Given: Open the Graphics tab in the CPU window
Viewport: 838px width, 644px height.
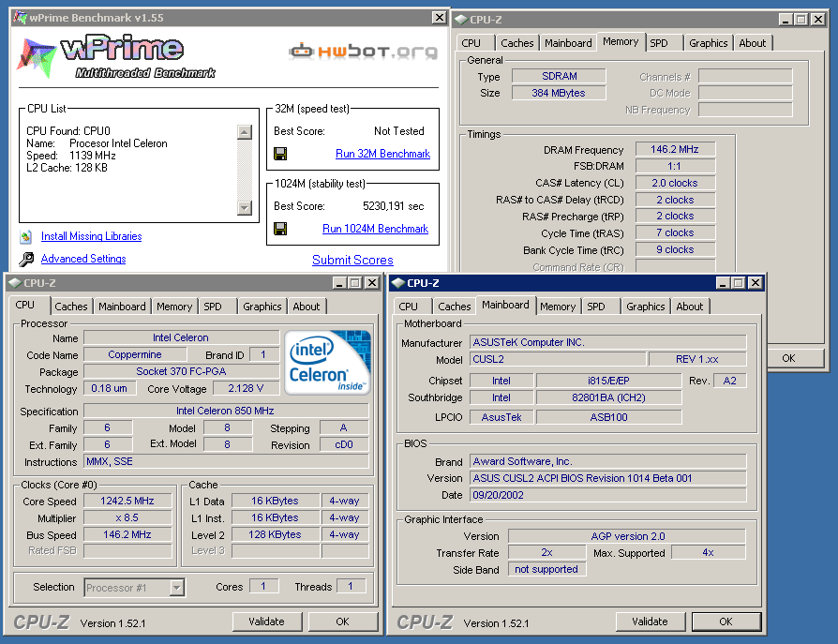Looking at the screenshot, I should 262,307.
